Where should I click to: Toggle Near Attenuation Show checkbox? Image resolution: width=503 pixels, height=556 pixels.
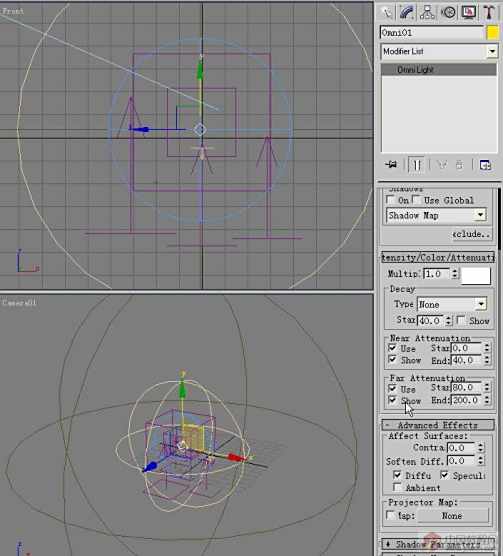point(392,360)
